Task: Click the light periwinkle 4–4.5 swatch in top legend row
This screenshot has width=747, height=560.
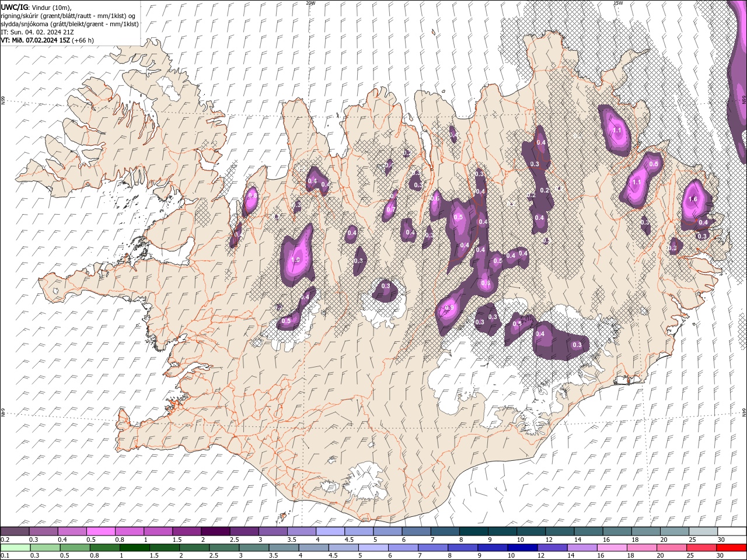Action: pos(330,531)
